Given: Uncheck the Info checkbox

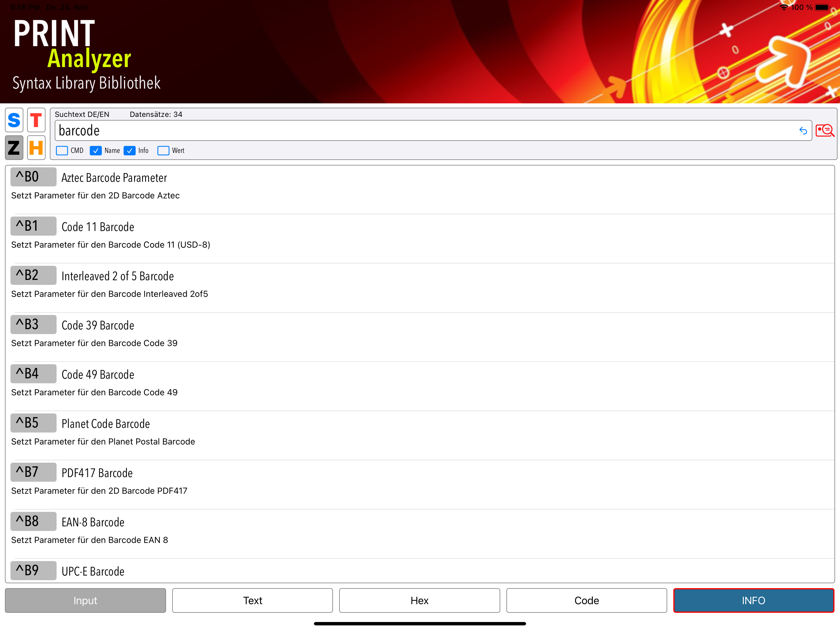Looking at the screenshot, I should 129,151.
